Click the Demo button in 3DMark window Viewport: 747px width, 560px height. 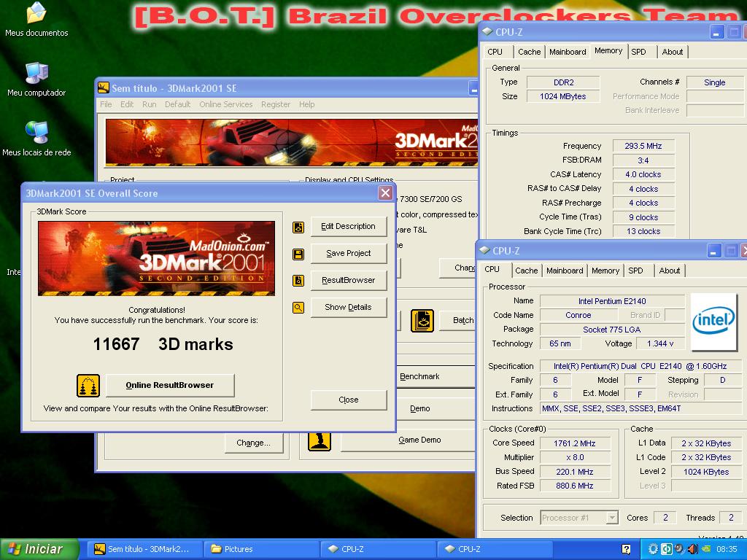(x=435, y=408)
